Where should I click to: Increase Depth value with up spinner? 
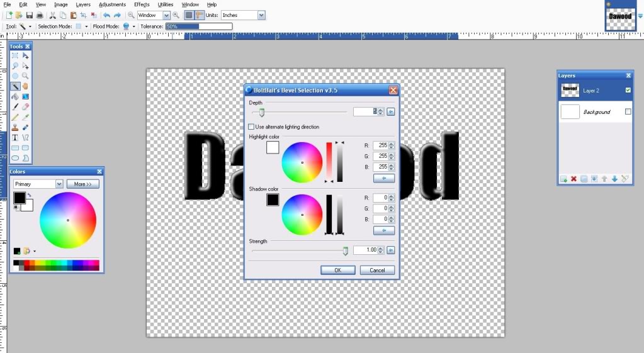coord(381,109)
